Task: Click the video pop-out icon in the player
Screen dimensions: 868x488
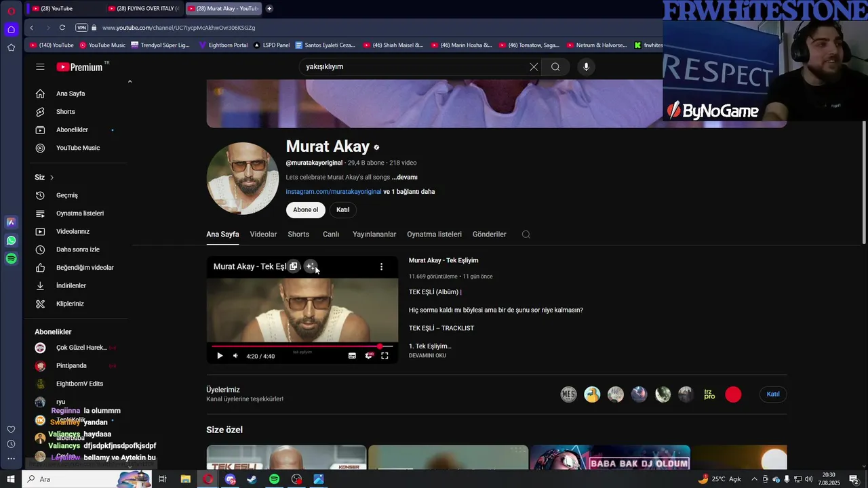Action: 293,266
